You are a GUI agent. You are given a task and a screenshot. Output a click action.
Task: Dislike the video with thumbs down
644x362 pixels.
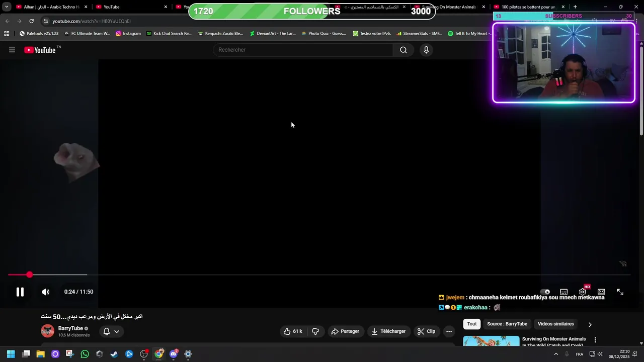point(315,331)
